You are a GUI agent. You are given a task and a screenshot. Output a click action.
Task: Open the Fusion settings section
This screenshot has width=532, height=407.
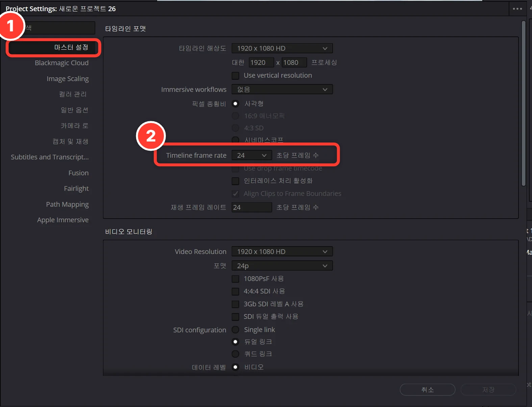click(x=78, y=173)
